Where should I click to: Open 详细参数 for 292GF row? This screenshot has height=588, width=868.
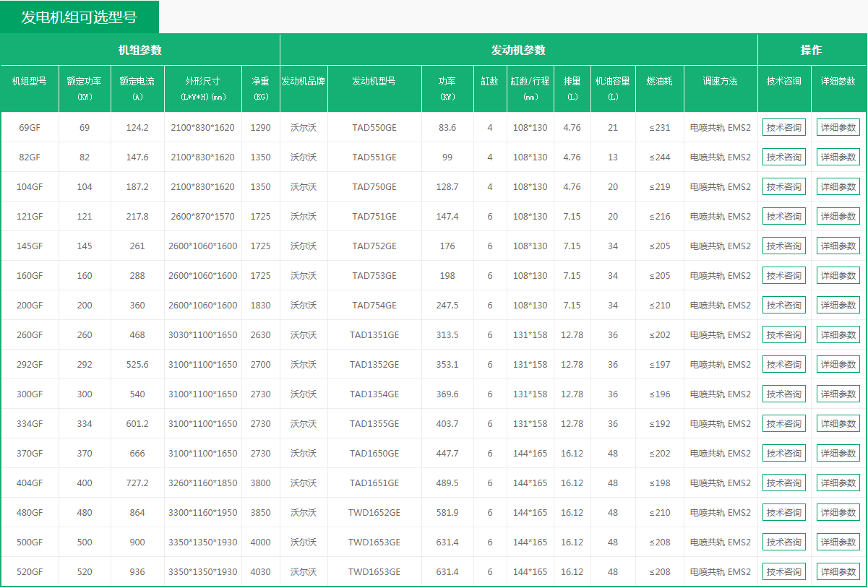(838, 365)
